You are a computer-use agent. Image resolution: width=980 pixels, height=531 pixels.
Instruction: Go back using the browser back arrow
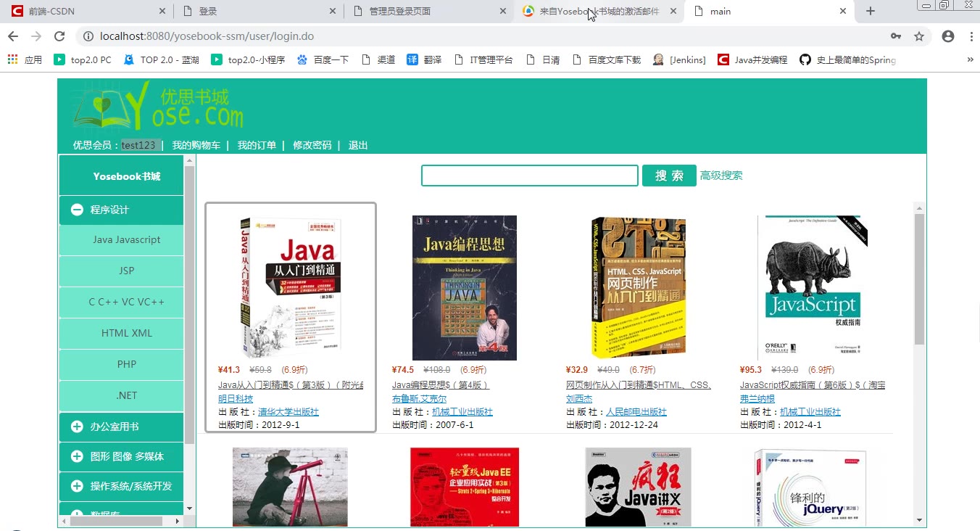pyautogui.click(x=13, y=36)
